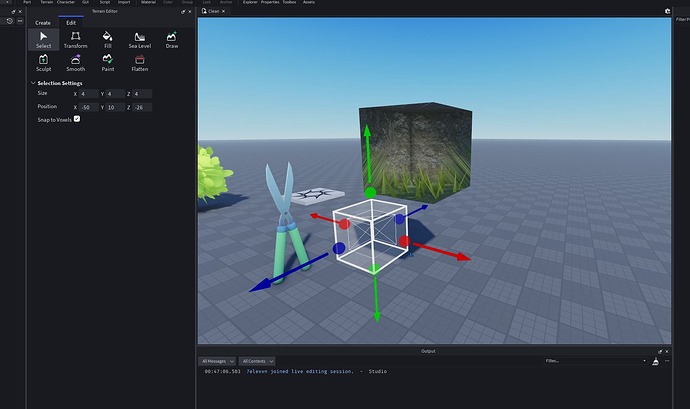Open viewport settings gear icon

(x=668, y=11)
